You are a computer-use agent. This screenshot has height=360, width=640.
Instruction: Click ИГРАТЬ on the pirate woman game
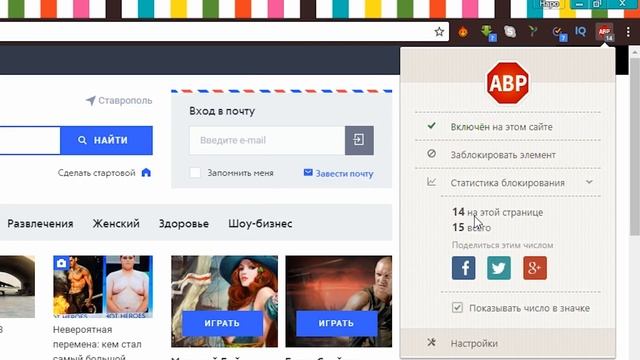point(222,323)
